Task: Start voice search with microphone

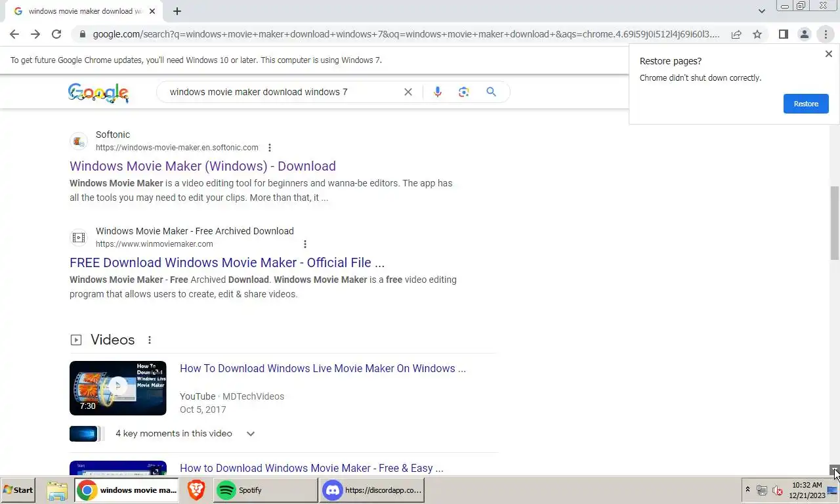Action: point(438,92)
